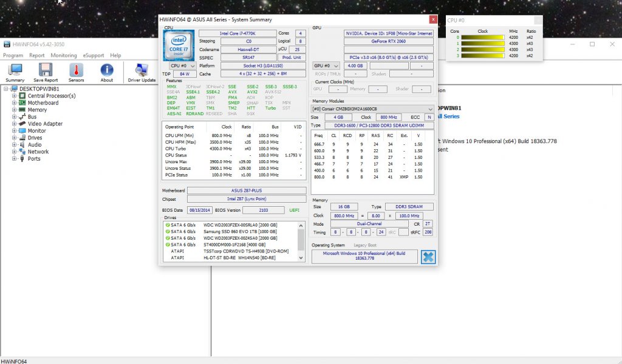Click the All Series link in main window
This screenshot has height=364, width=622.
tap(448, 116)
